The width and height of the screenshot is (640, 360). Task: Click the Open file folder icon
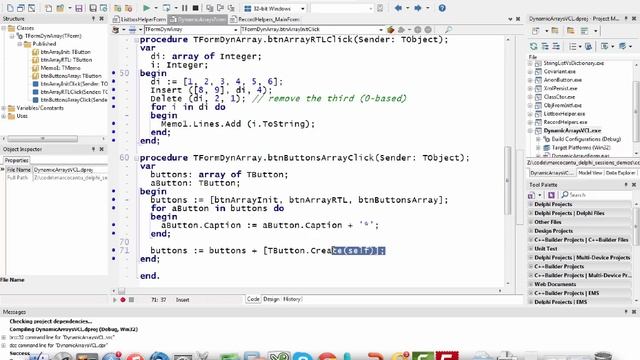pos(60,8)
